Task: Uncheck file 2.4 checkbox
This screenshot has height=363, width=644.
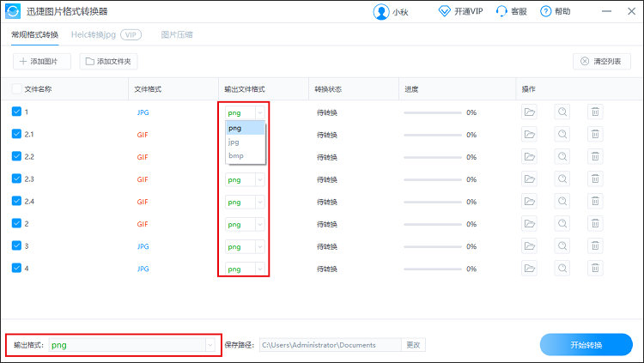Action: click(16, 201)
